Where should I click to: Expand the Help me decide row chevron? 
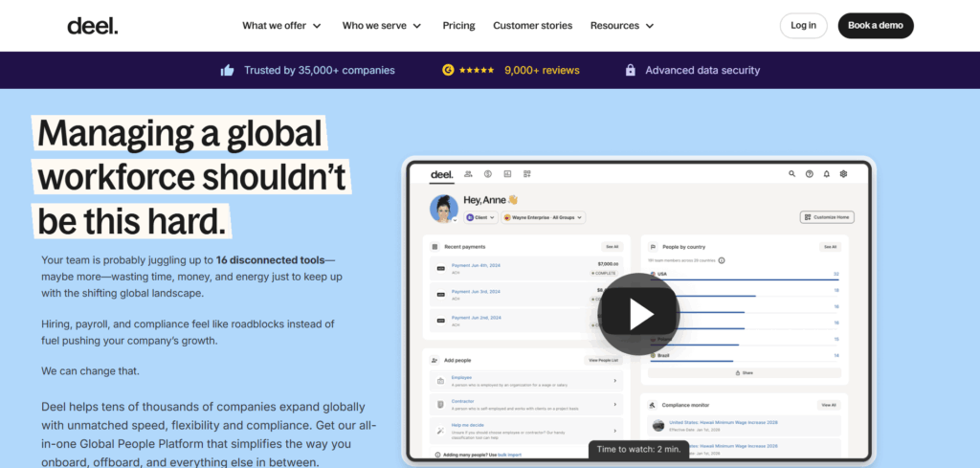(x=614, y=431)
